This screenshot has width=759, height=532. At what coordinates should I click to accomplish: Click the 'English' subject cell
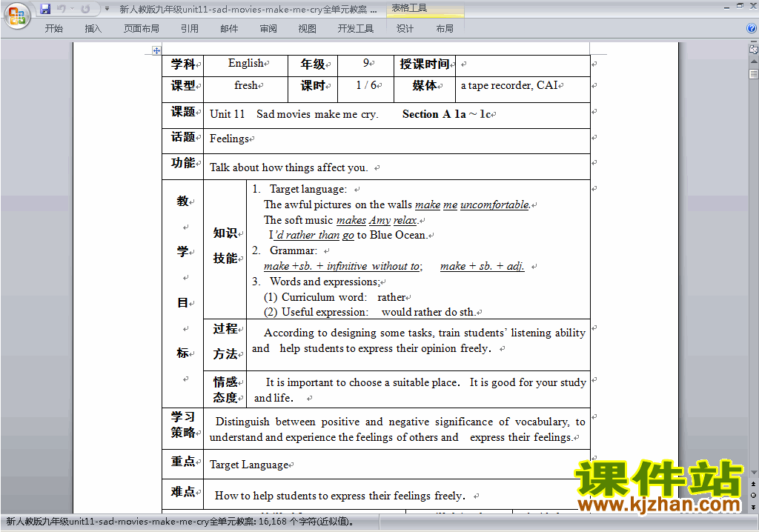[246, 65]
